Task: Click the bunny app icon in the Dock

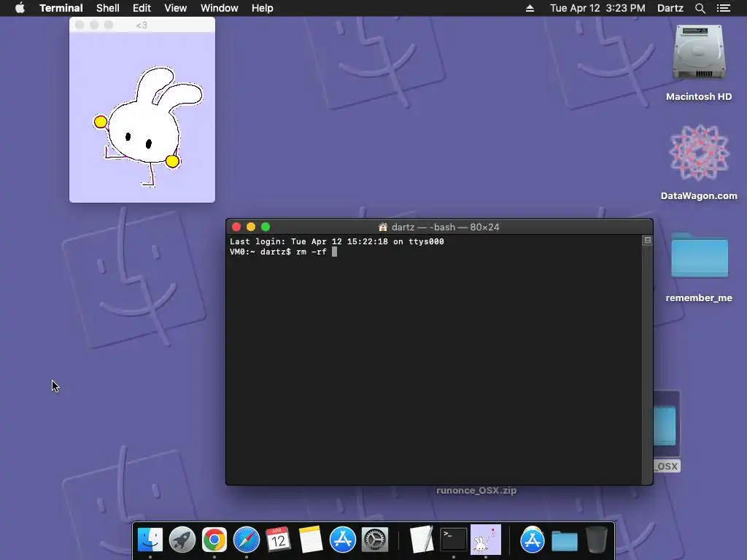Action: 485,540
